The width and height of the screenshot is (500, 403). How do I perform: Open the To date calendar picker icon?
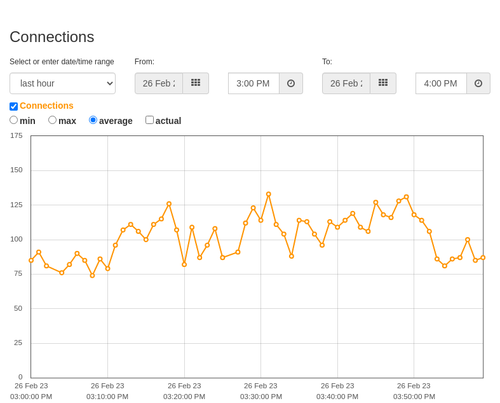tap(383, 83)
